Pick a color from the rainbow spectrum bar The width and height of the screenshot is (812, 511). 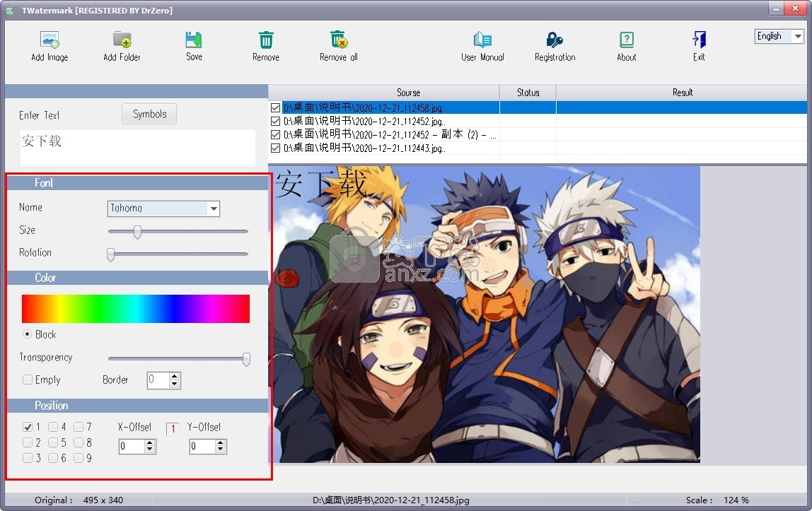136,309
